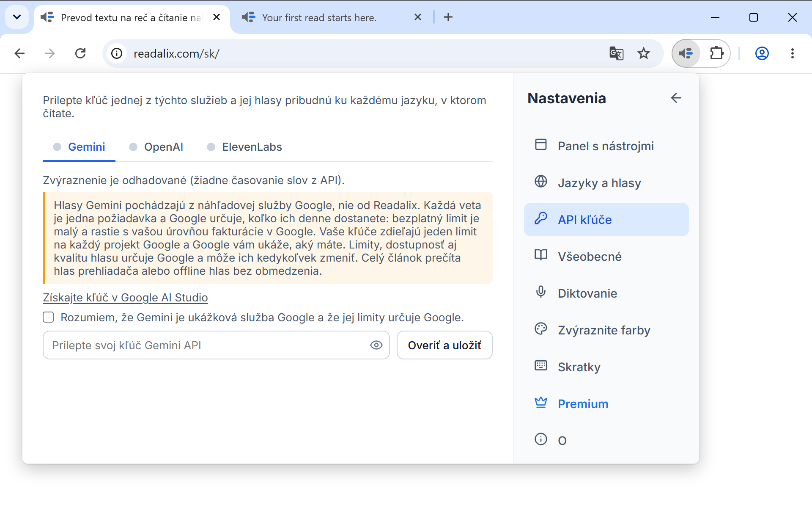Check the Rozumiem Gemini limits checkbox
This screenshot has width=812, height=508.
tap(48, 317)
